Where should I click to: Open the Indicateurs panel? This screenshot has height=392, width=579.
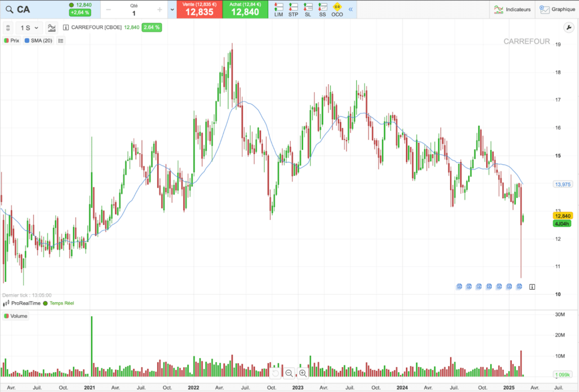point(512,10)
